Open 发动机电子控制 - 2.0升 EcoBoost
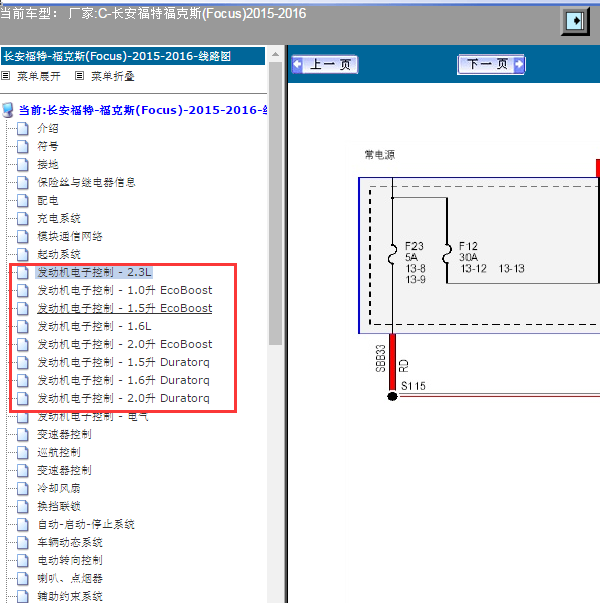The width and height of the screenshot is (600, 603). [125, 344]
